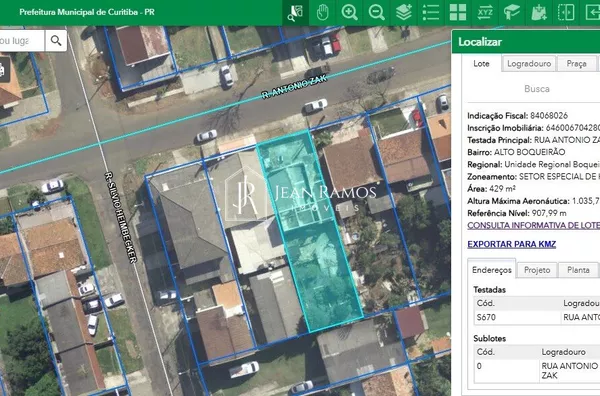600x396 pixels.
Task: Expand the Busca section header
Action: tap(537, 89)
